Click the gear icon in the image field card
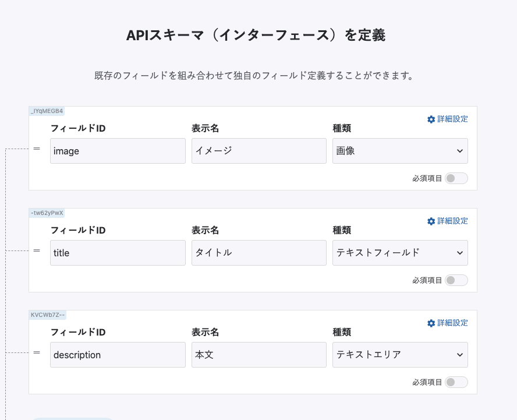 [x=431, y=119]
